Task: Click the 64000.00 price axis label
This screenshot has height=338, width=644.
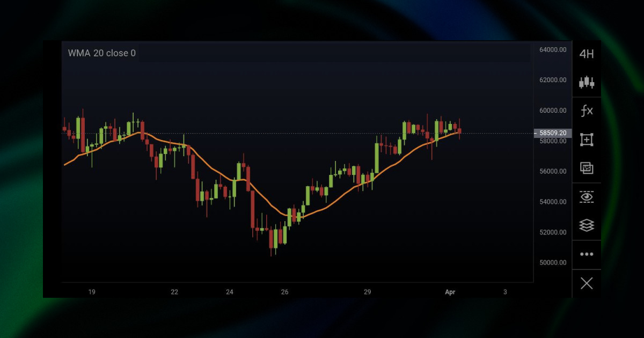Action: pos(553,49)
